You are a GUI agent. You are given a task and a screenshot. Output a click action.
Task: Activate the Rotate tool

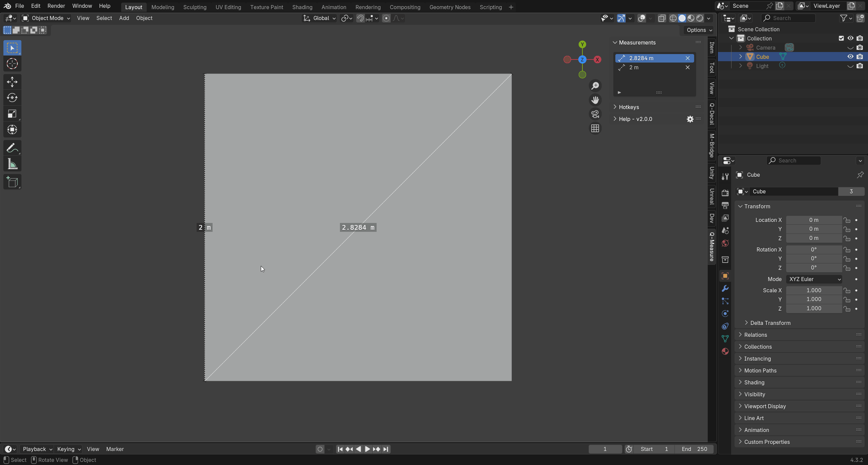12,98
